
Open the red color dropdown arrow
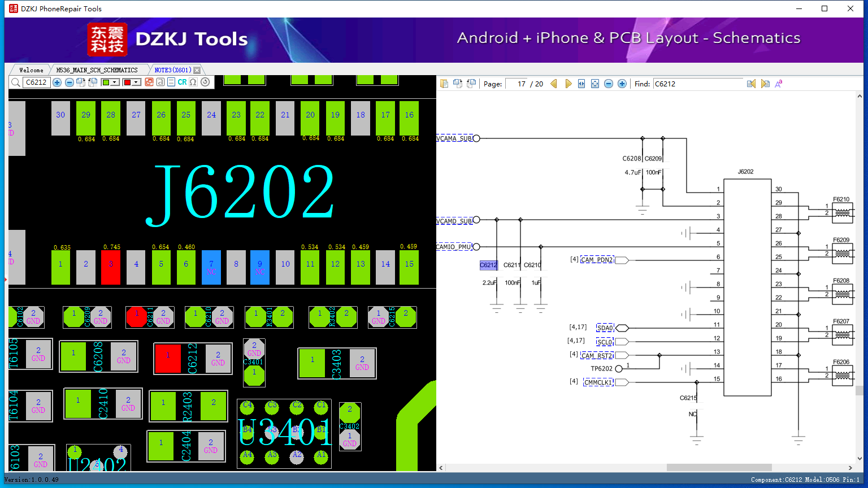(x=136, y=82)
